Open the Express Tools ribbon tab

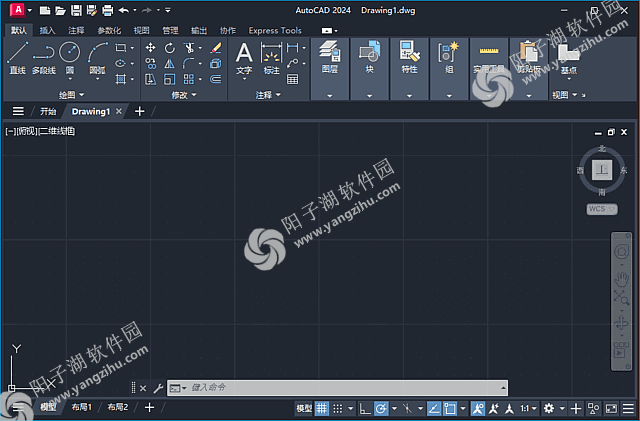[275, 30]
